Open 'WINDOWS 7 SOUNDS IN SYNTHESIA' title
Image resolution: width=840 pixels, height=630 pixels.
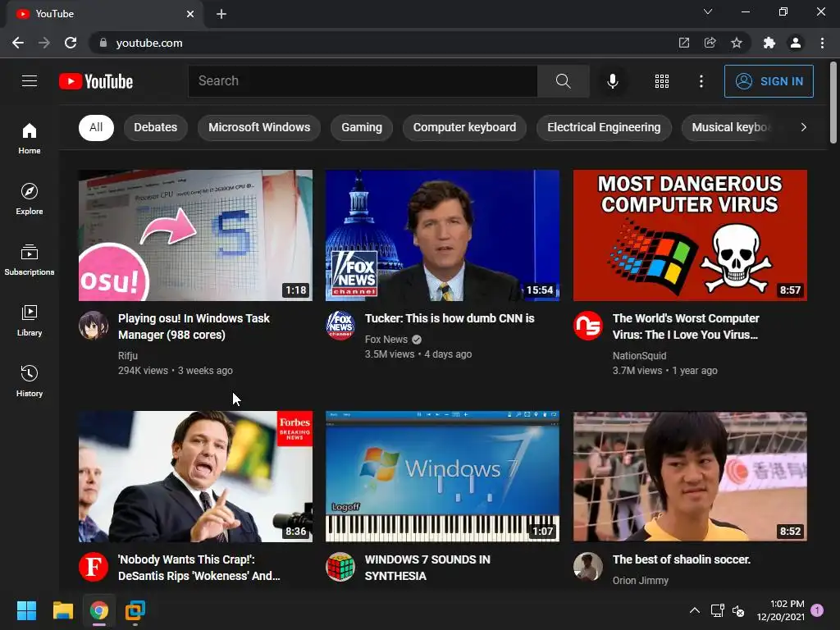click(x=427, y=568)
